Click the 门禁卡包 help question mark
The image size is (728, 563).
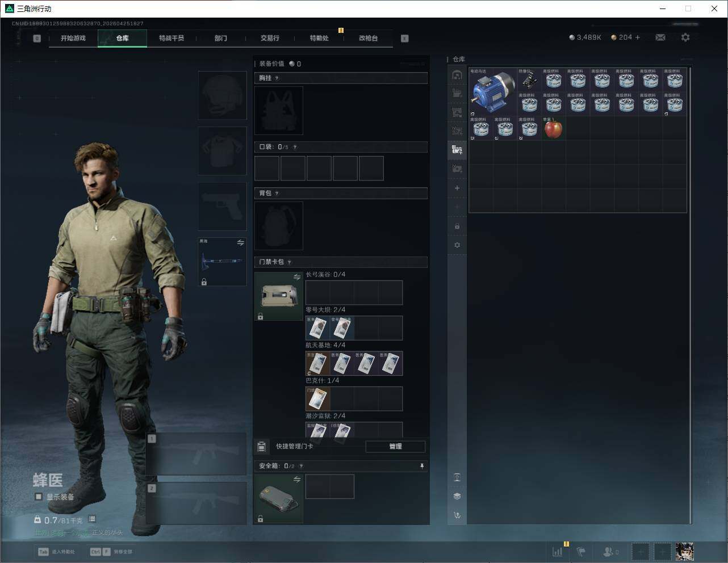click(x=290, y=262)
